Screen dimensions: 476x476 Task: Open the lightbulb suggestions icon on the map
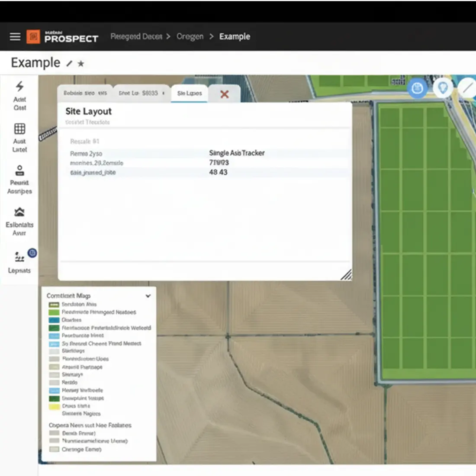443,87
